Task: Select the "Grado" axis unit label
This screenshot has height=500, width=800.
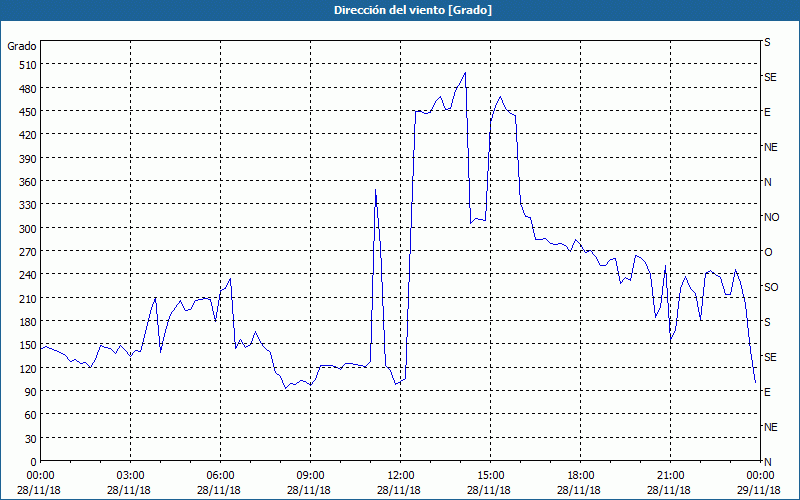Action: point(22,46)
